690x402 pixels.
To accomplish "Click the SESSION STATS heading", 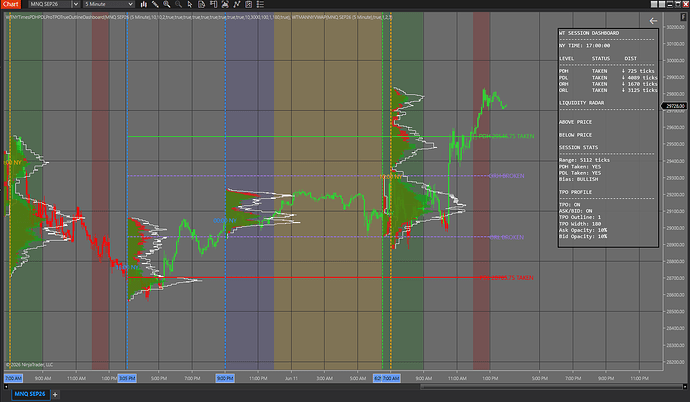I will pos(578,148).
